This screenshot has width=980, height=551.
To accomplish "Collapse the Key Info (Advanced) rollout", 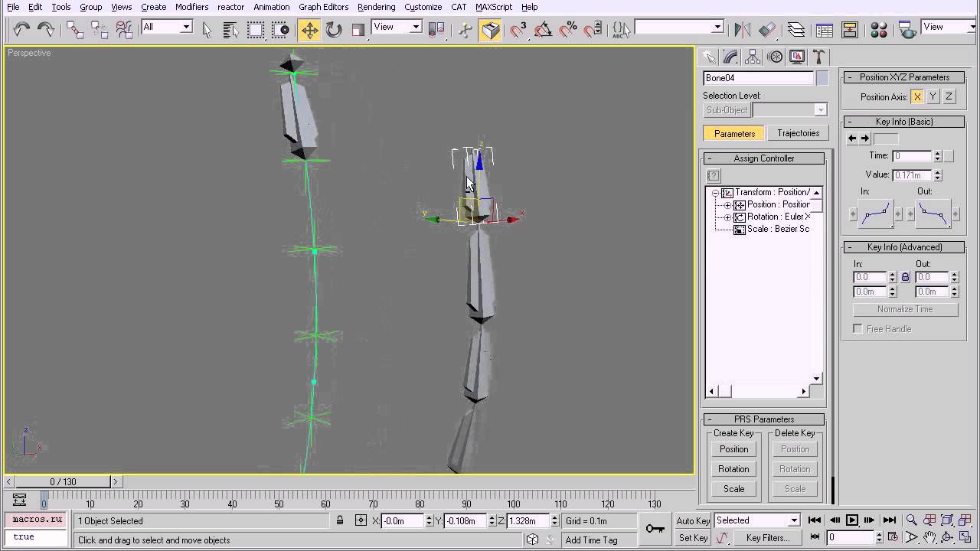I will pos(904,247).
